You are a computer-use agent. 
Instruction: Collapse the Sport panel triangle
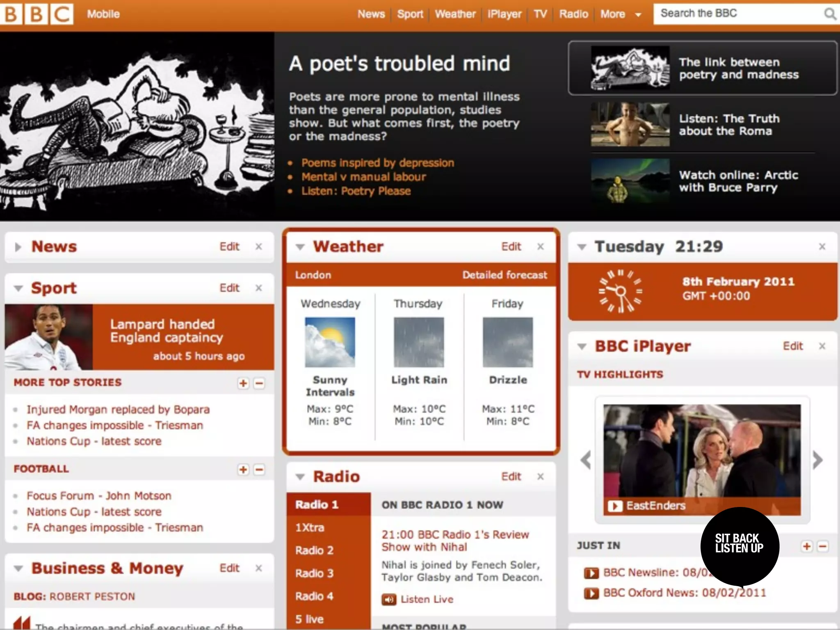18,288
